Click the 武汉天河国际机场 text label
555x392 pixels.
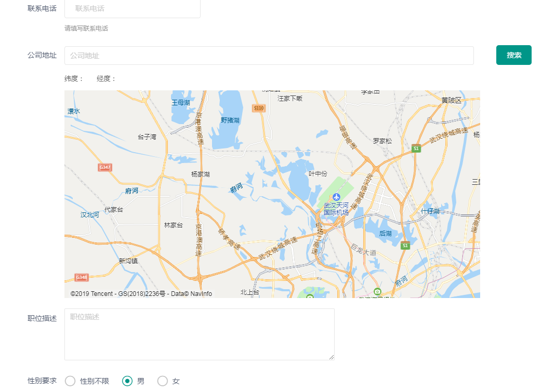point(336,209)
